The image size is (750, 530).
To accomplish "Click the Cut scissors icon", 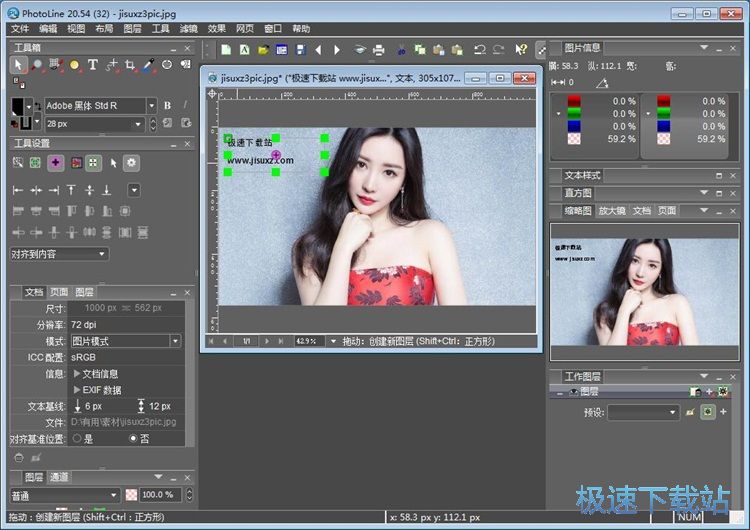I will (401, 49).
